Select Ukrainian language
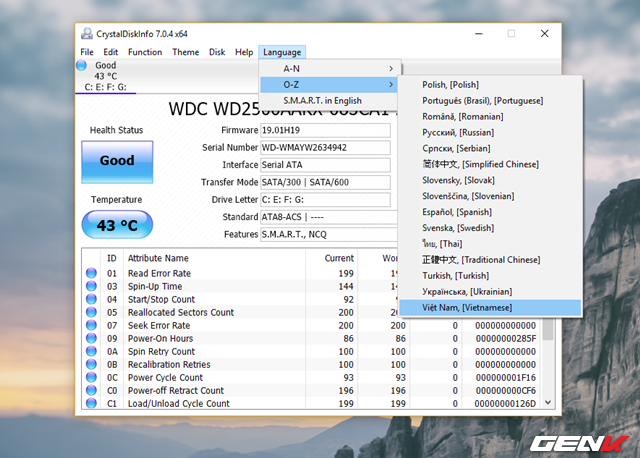Image resolution: width=640 pixels, height=458 pixels. pyautogui.click(x=490, y=291)
